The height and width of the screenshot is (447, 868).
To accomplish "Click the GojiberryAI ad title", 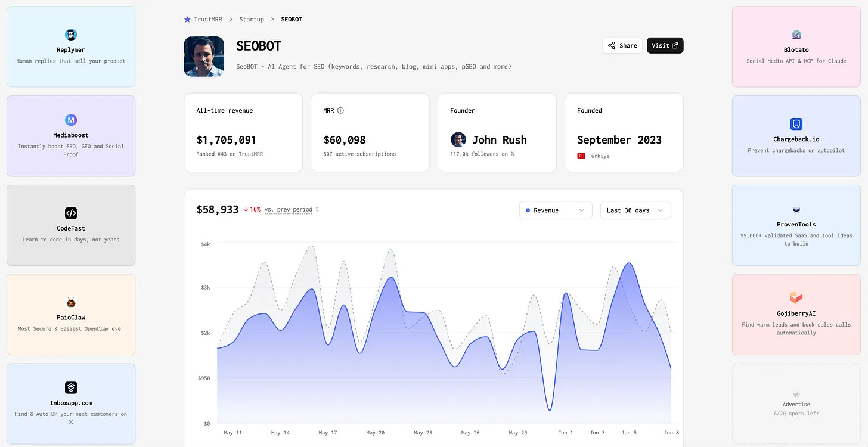I will tap(796, 314).
